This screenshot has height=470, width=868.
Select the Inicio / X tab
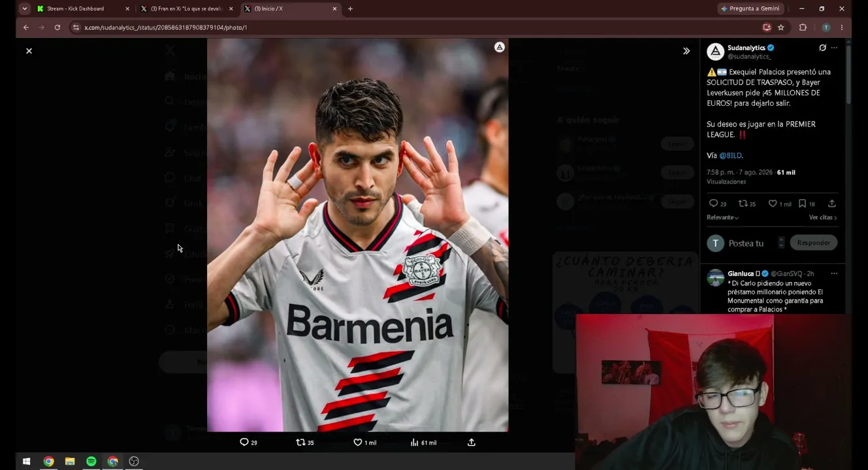(x=291, y=8)
